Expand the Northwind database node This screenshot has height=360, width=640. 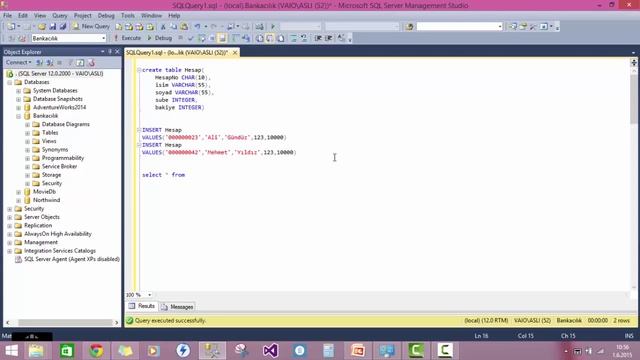coord(18,200)
